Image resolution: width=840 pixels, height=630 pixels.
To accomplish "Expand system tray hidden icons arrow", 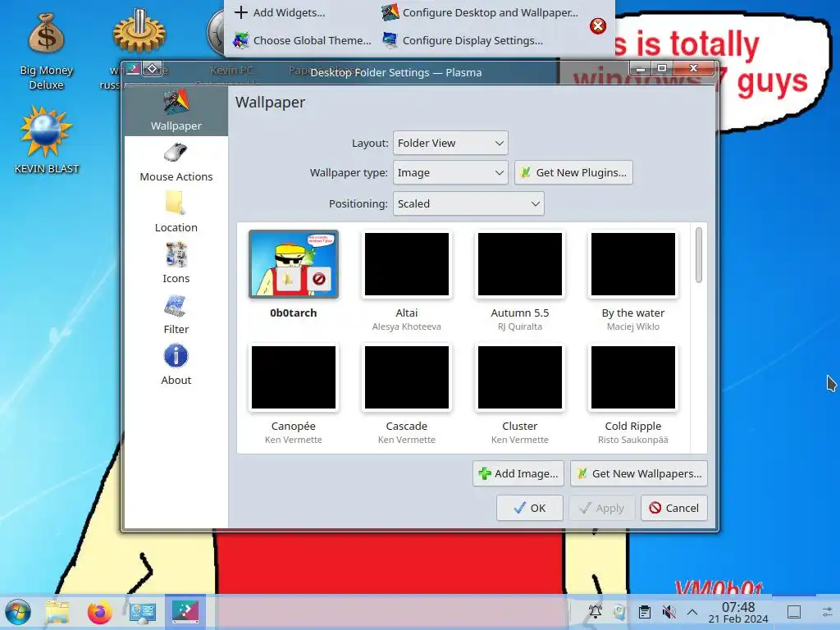I will (692, 612).
